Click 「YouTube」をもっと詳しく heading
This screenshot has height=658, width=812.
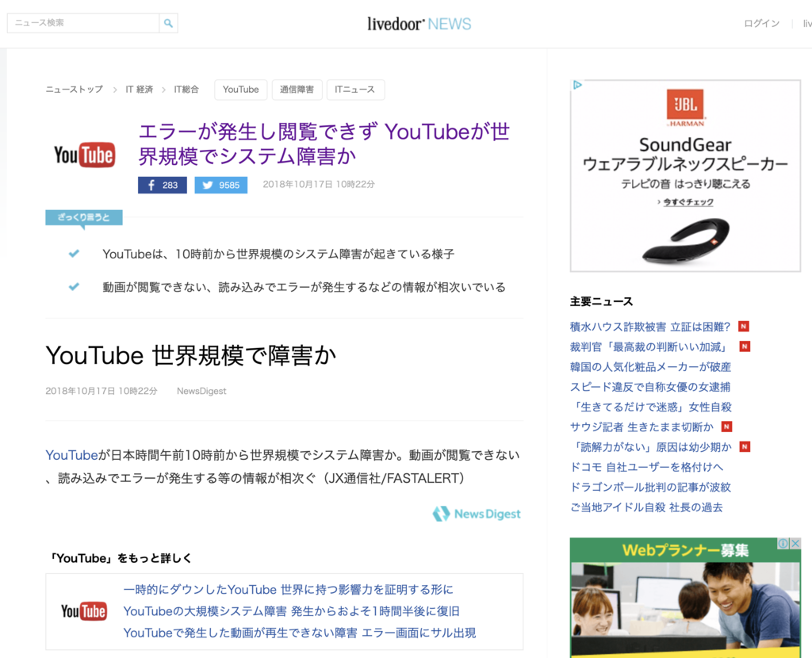[x=121, y=558]
